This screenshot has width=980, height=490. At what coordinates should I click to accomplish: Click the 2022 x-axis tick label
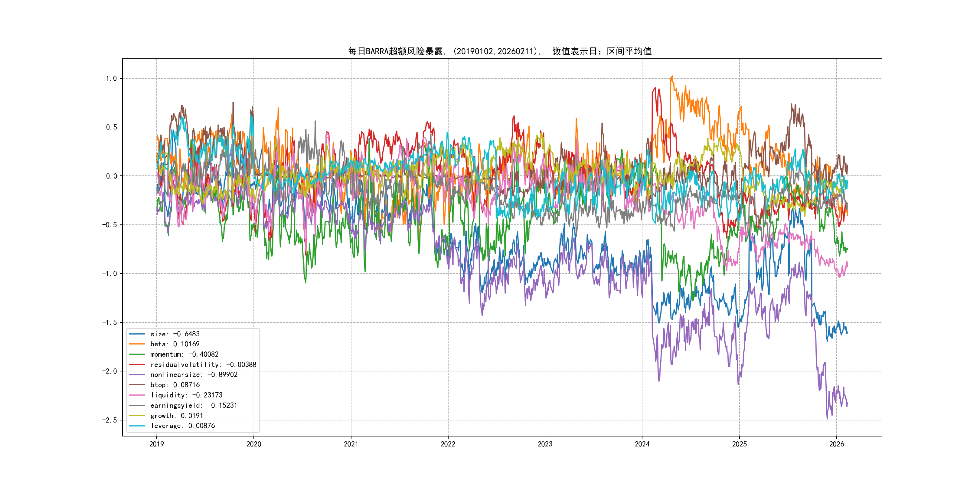448,444
